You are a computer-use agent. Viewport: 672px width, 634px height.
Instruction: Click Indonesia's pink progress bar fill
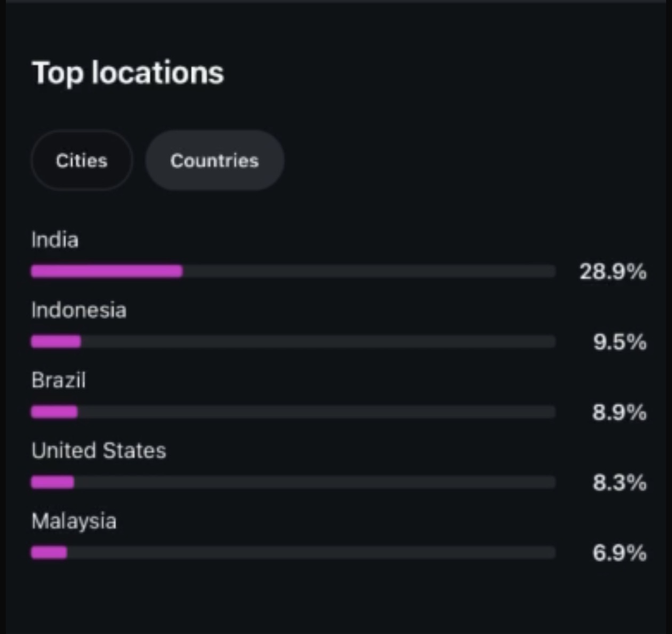(x=56, y=342)
